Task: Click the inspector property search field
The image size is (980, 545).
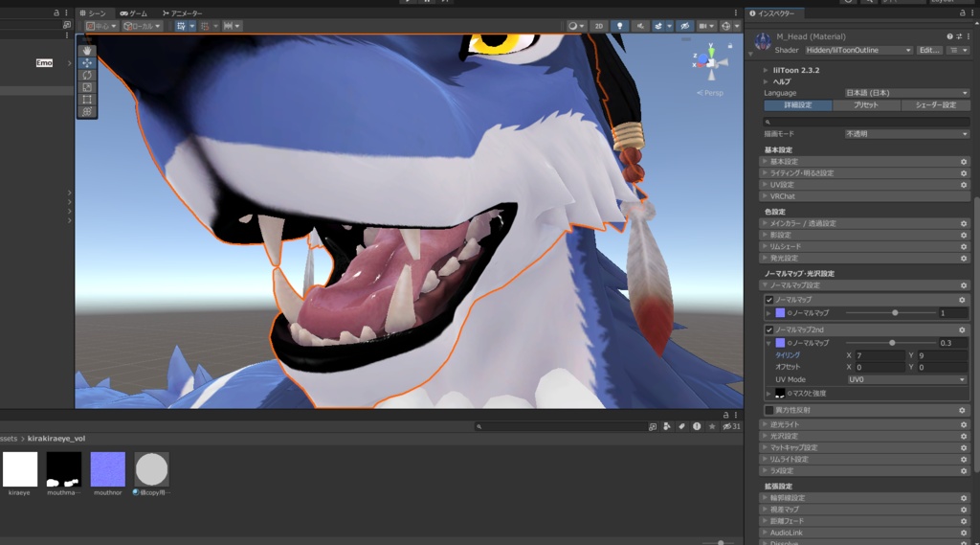Action: coord(866,122)
